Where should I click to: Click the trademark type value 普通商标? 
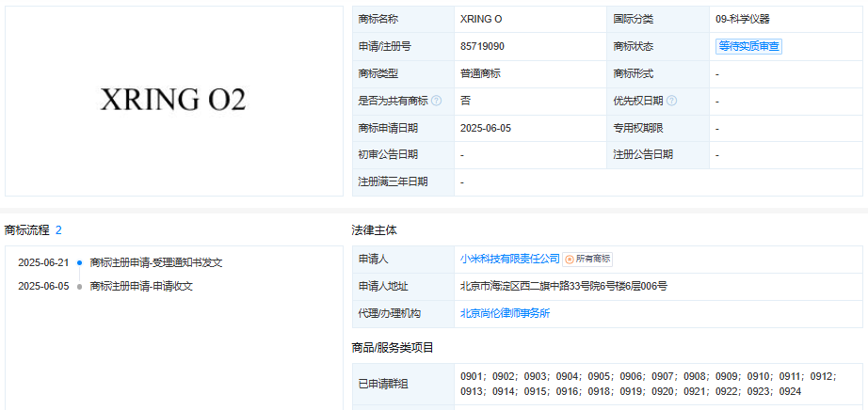pyautogui.click(x=480, y=73)
